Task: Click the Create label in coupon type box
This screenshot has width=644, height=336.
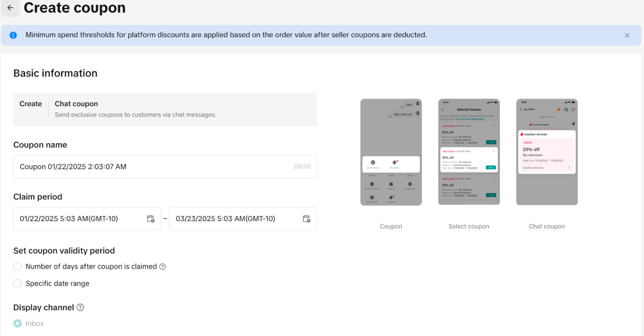Action: click(31, 104)
